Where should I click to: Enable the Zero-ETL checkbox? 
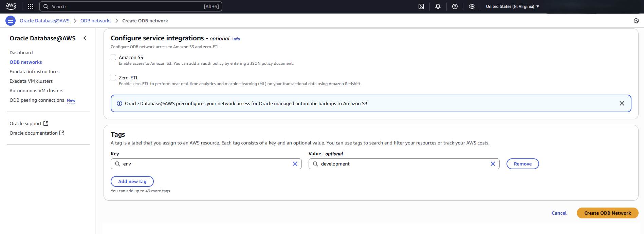pyautogui.click(x=113, y=78)
